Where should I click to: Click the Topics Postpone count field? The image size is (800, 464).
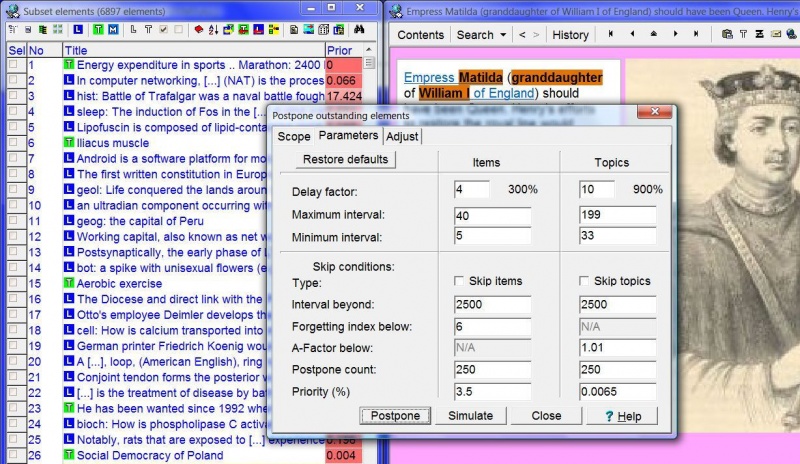click(x=617, y=370)
